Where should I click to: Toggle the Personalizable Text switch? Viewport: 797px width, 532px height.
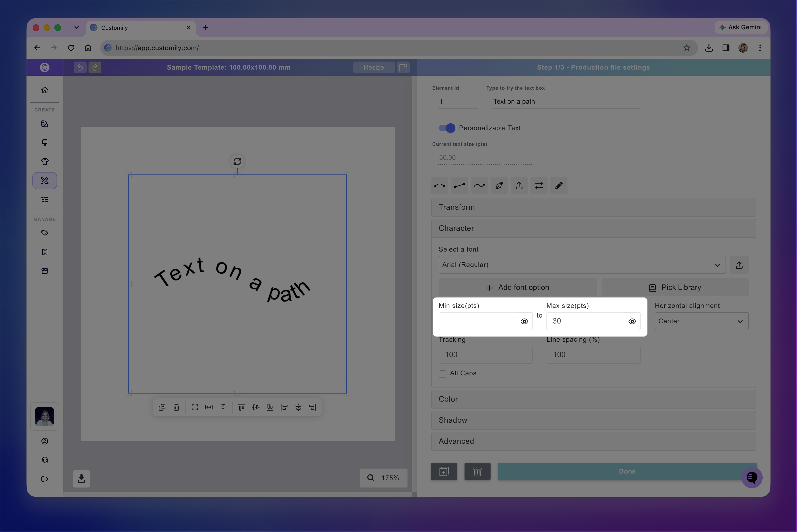click(447, 128)
